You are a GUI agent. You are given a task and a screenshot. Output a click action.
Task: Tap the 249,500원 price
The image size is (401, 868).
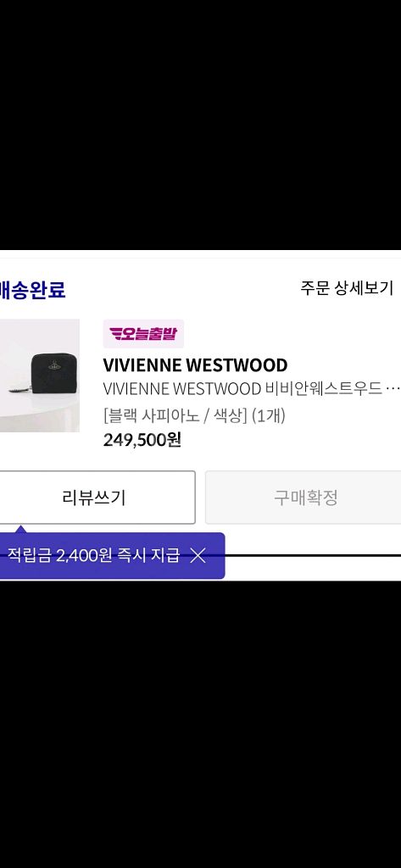[x=142, y=440]
